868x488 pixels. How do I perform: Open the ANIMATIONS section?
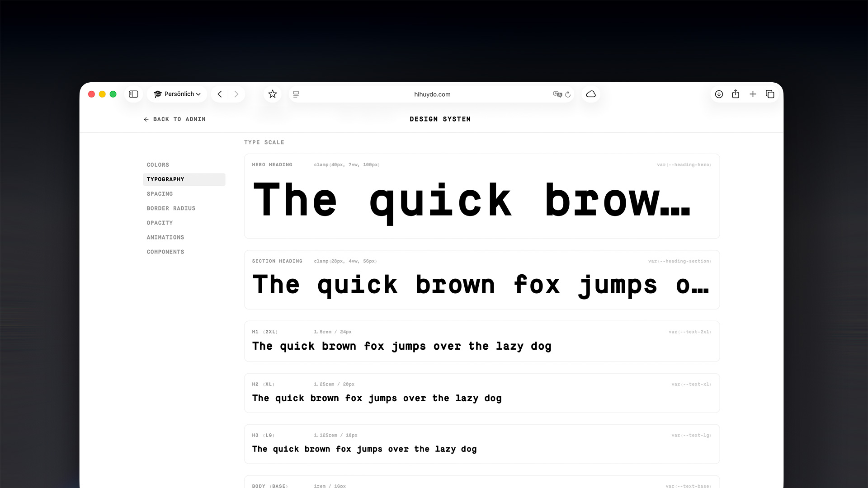point(165,237)
